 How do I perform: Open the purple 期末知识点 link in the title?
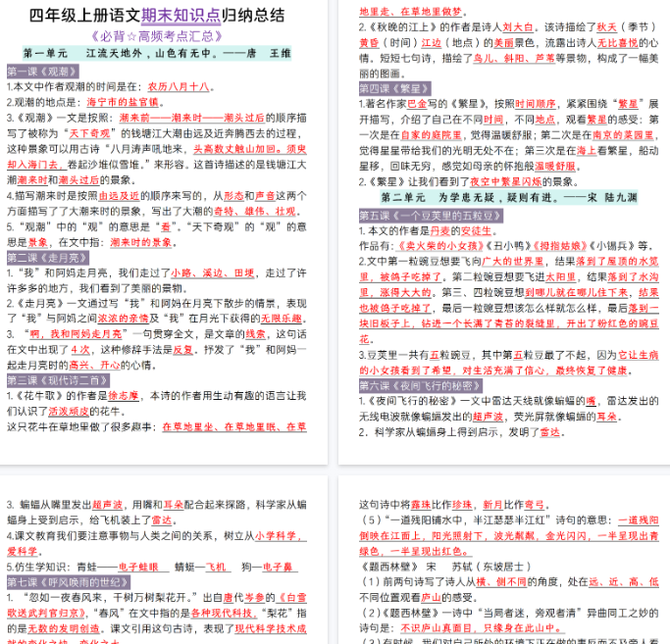[x=180, y=16]
